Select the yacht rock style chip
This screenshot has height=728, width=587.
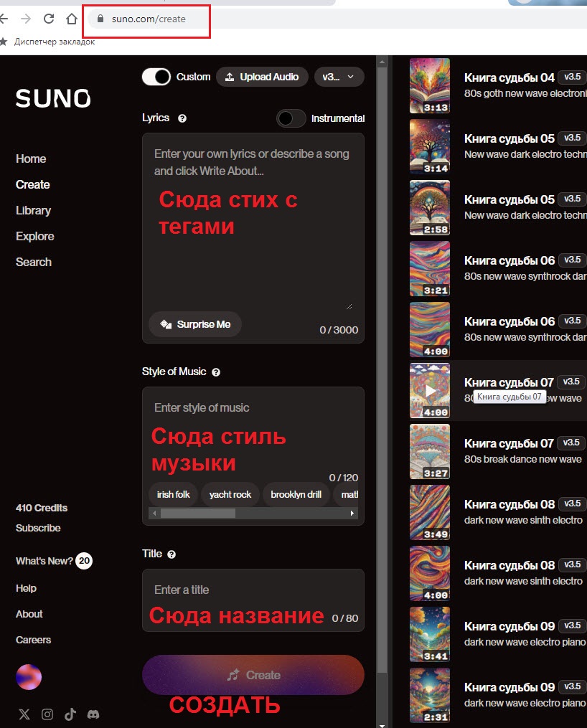(230, 495)
